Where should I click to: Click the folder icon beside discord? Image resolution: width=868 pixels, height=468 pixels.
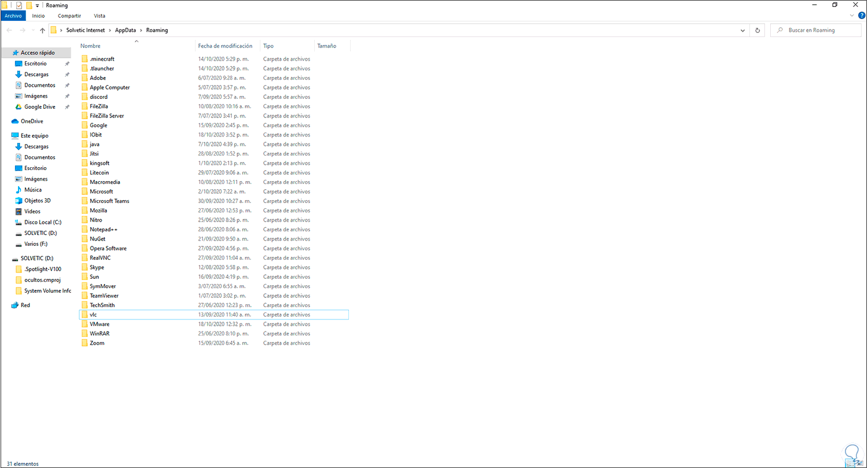click(84, 97)
